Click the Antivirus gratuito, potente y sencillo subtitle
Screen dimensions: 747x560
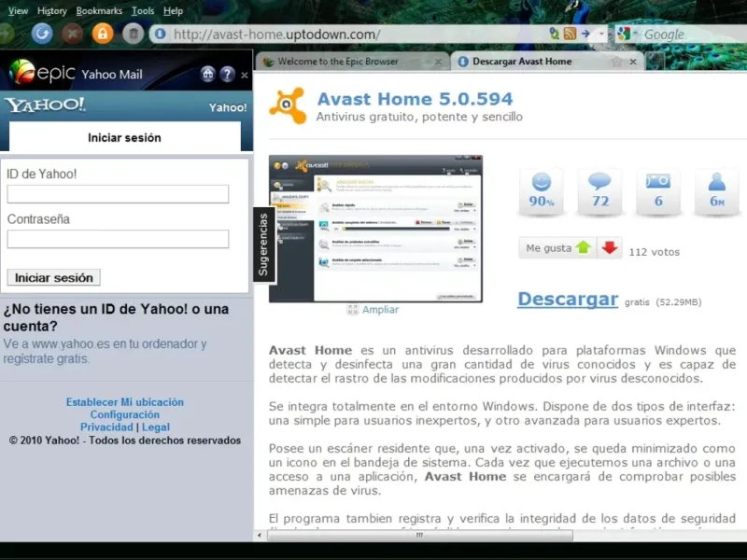[x=419, y=117]
